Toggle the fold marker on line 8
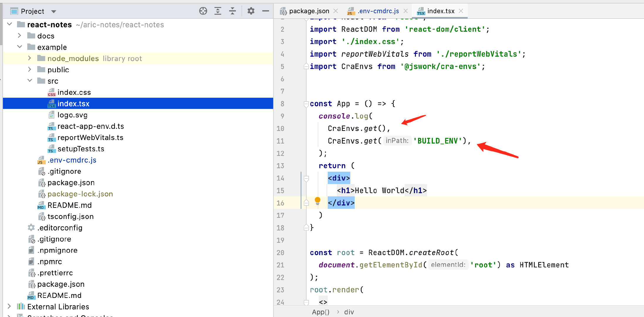 (x=306, y=104)
